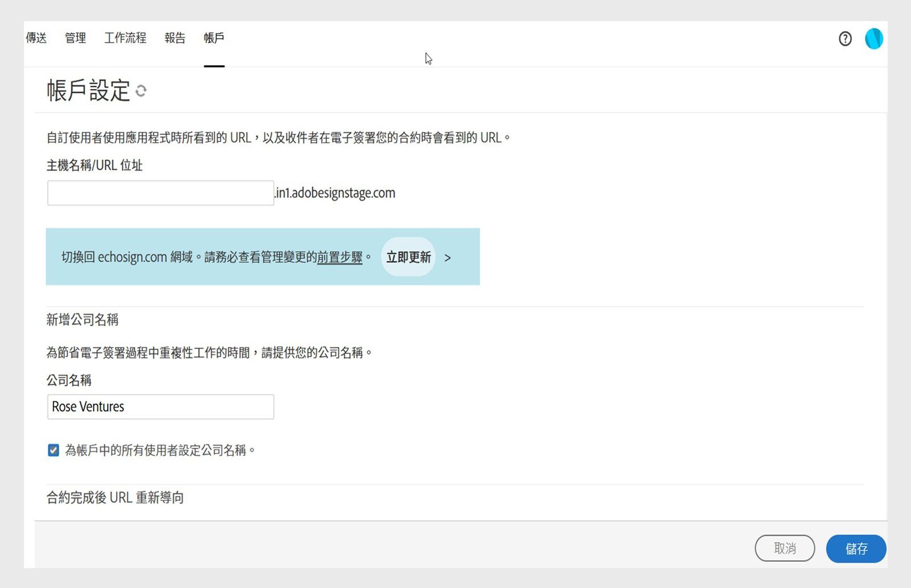Open the 前置步驟 link

coord(339,257)
